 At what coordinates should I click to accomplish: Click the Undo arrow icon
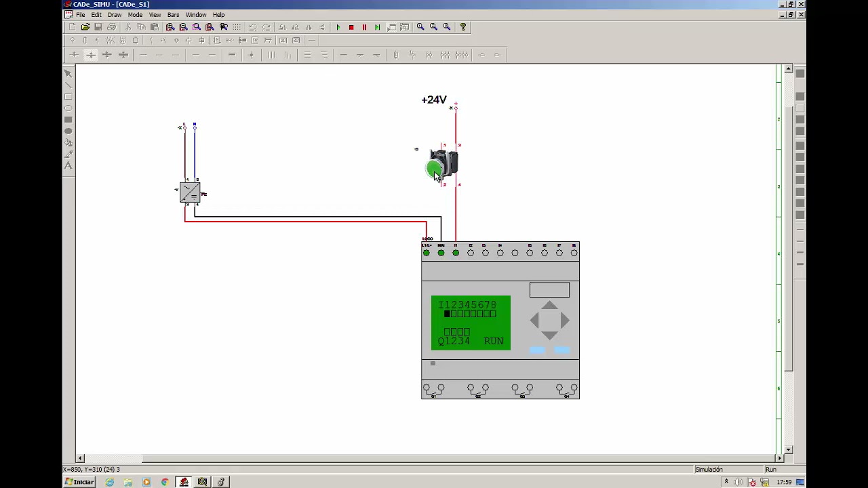(x=252, y=27)
